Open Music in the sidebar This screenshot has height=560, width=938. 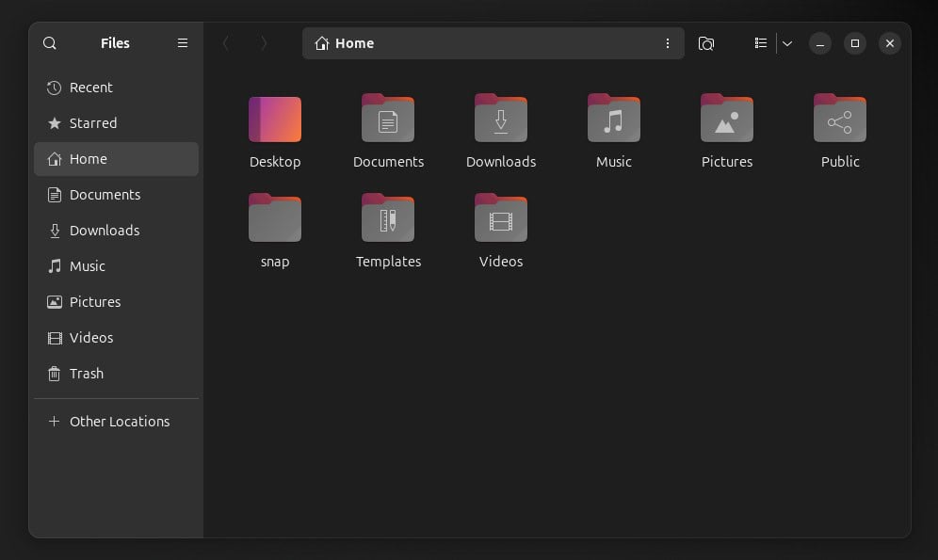tap(116, 266)
